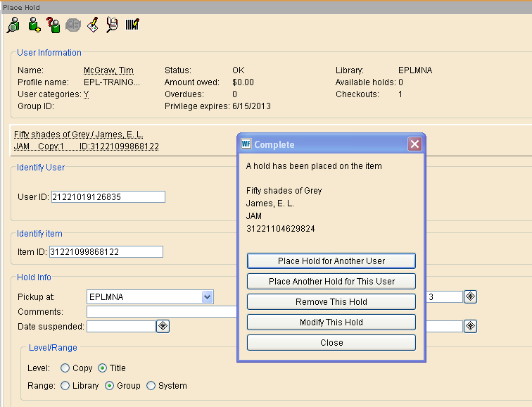
Task: Click the grayed-out user ID card icon
Action: tap(72, 25)
